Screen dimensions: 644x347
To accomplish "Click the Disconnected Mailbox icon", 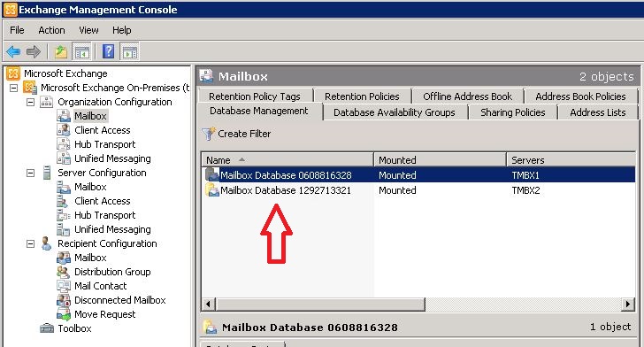I will tap(64, 300).
